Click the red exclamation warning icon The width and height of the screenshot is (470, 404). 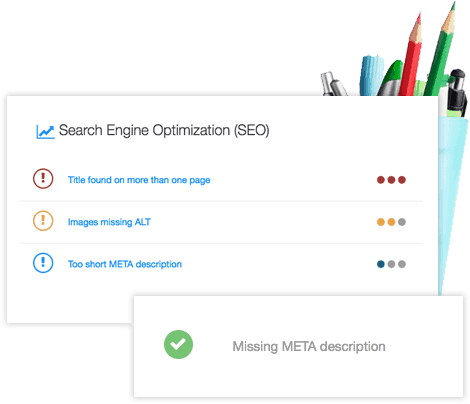[43, 179]
